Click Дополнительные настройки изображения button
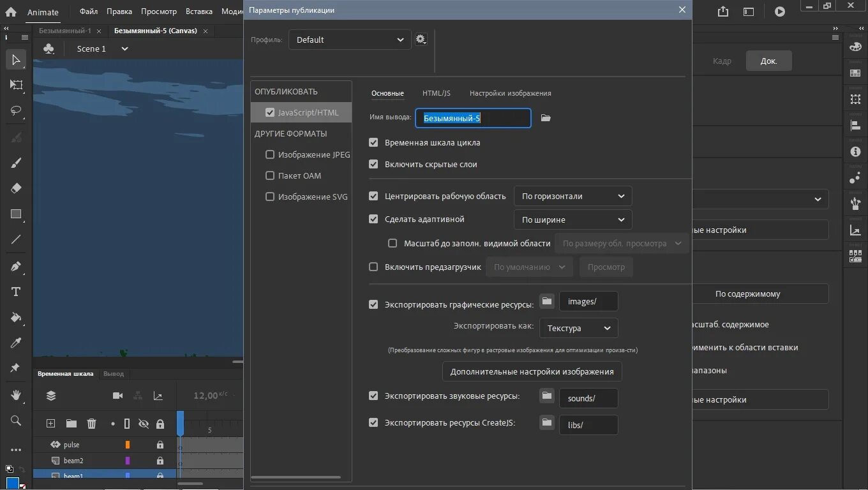 click(532, 371)
